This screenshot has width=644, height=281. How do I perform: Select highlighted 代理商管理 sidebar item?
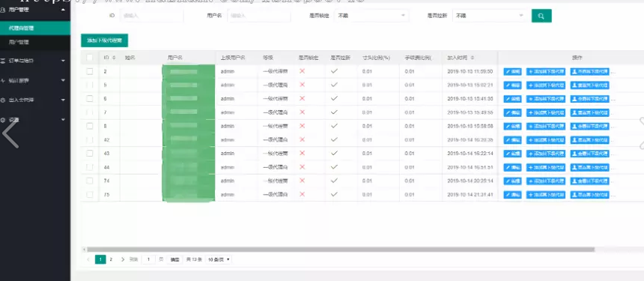point(35,28)
